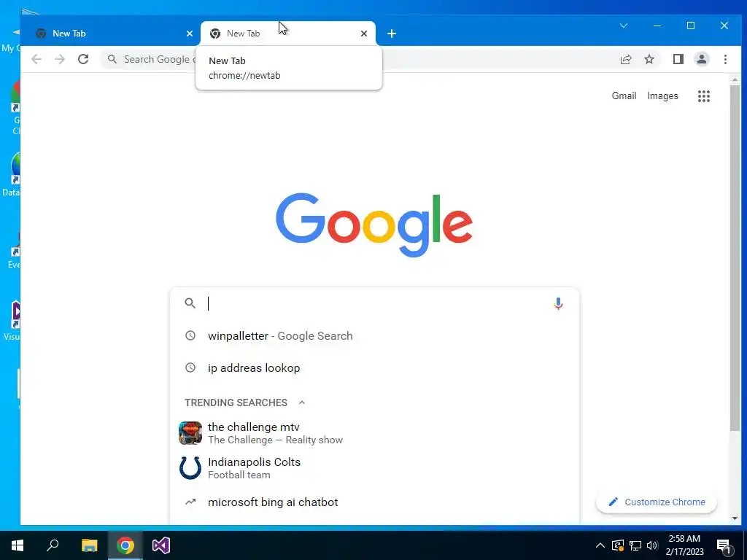Close the first New Tab
Image resolution: width=747 pixels, height=560 pixels.
click(190, 34)
